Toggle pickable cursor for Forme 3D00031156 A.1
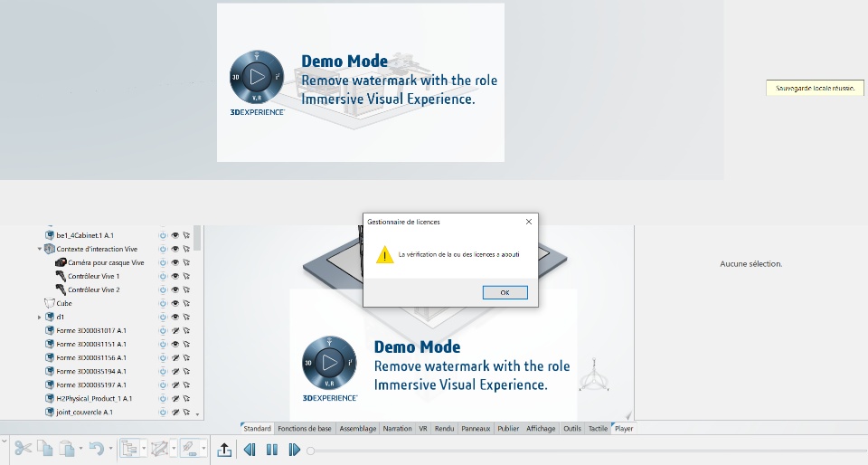This screenshot has width=868, height=465. pyautogui.click(x=186, y=357)
